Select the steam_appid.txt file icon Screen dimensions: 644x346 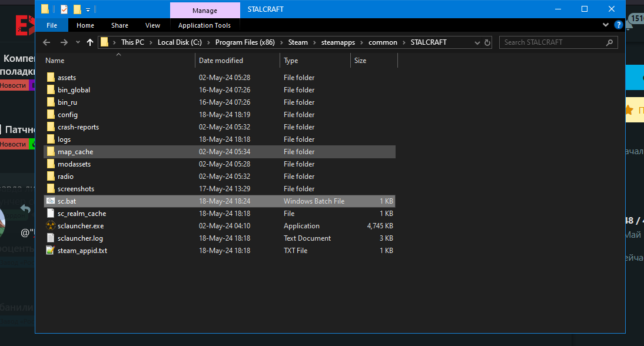(51, 250)
